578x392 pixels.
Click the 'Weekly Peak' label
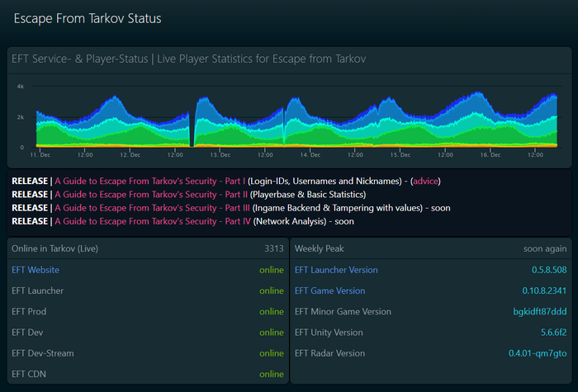[320, 248]
